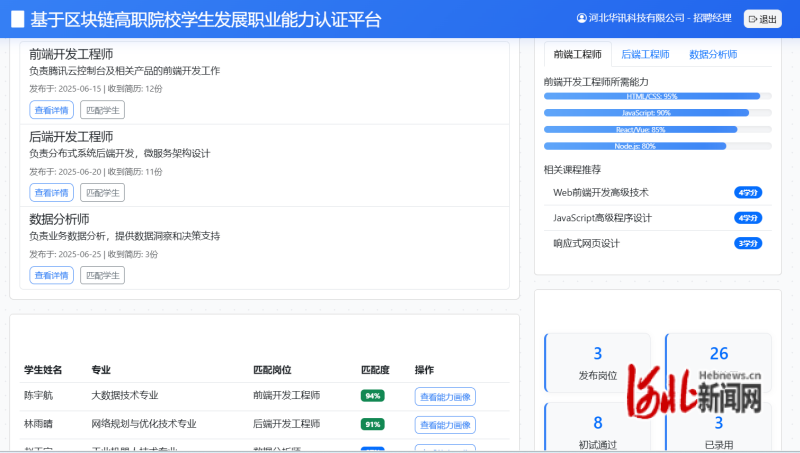Click the 退出 logout button

(x=762, y=19)
